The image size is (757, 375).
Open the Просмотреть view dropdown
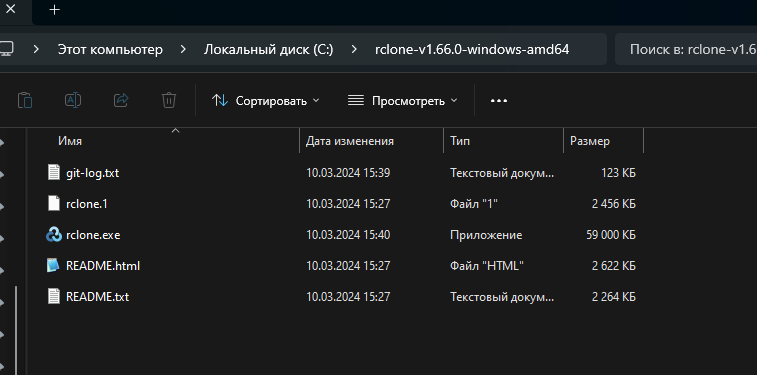[x=402, y=100]
